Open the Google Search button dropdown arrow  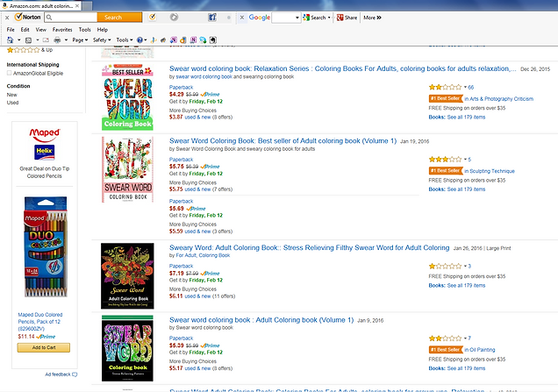329,18
